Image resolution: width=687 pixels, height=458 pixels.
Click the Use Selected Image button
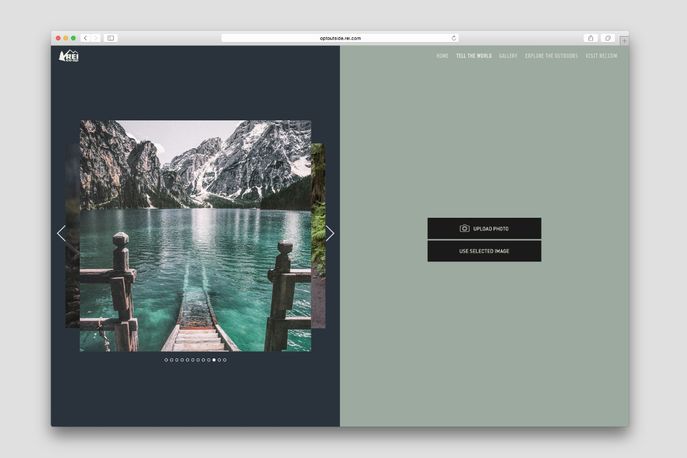pyautogui.click(x=484, y=251)
